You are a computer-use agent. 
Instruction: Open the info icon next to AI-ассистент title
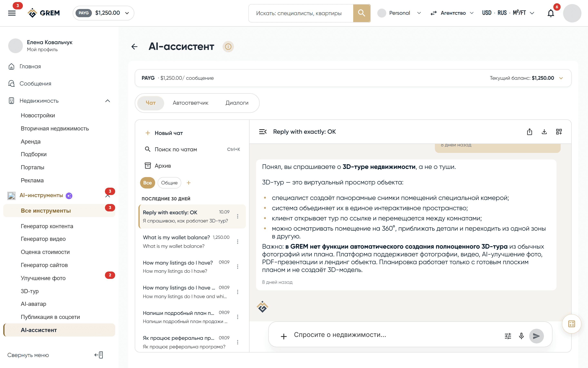pos(228,46)
